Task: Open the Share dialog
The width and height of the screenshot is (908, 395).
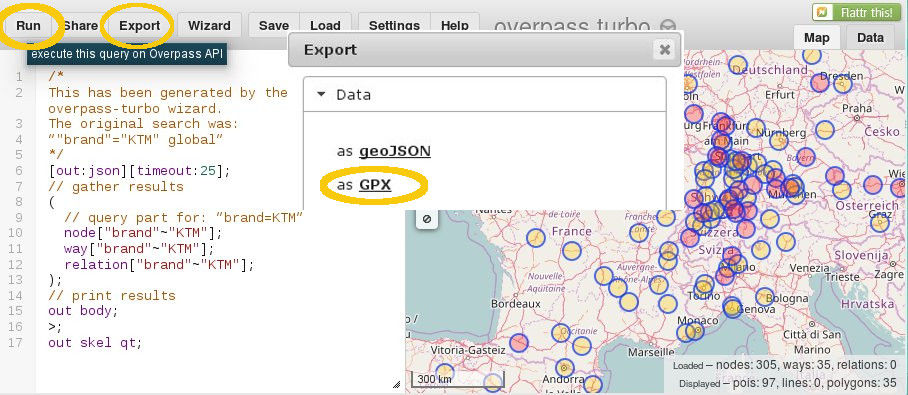Action: [80, 25]
